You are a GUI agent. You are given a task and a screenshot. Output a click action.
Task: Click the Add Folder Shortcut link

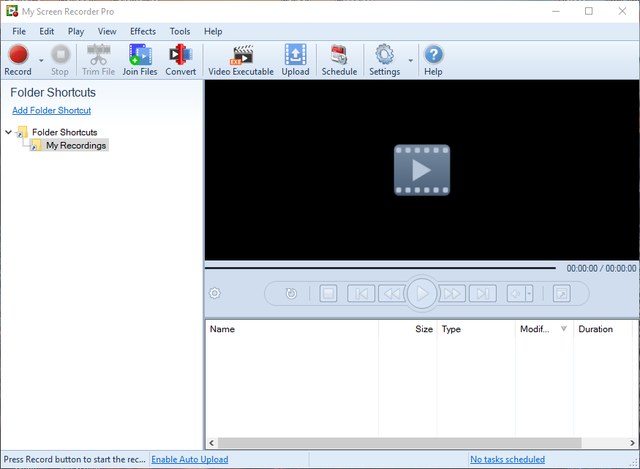51,110
